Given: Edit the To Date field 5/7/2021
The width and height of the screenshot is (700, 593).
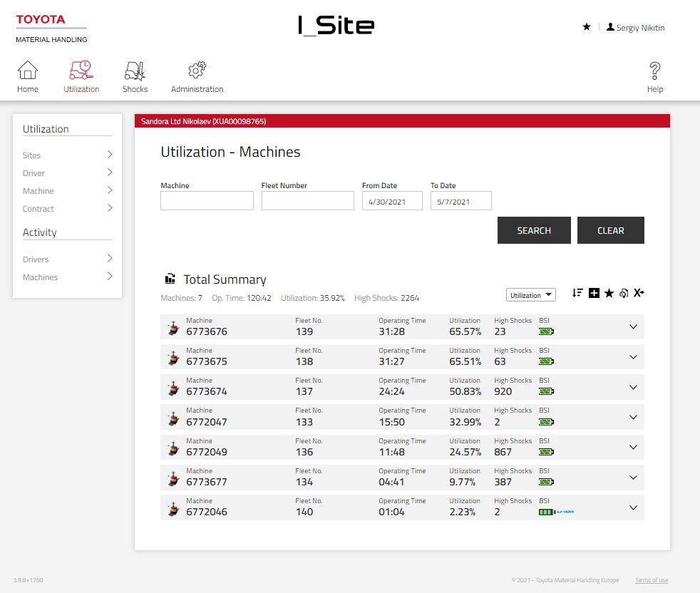Looking at the screenshot, I should tap(460, 200).
